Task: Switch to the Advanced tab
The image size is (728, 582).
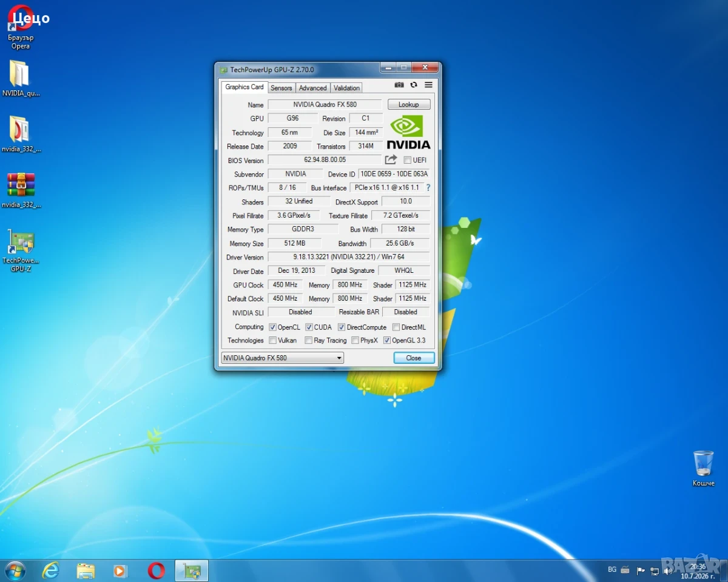Action: 313,88
